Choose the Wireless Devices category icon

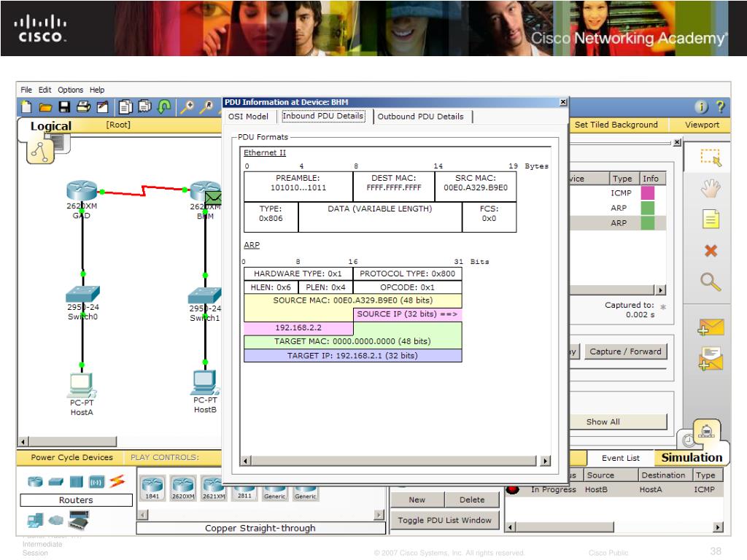97,482
